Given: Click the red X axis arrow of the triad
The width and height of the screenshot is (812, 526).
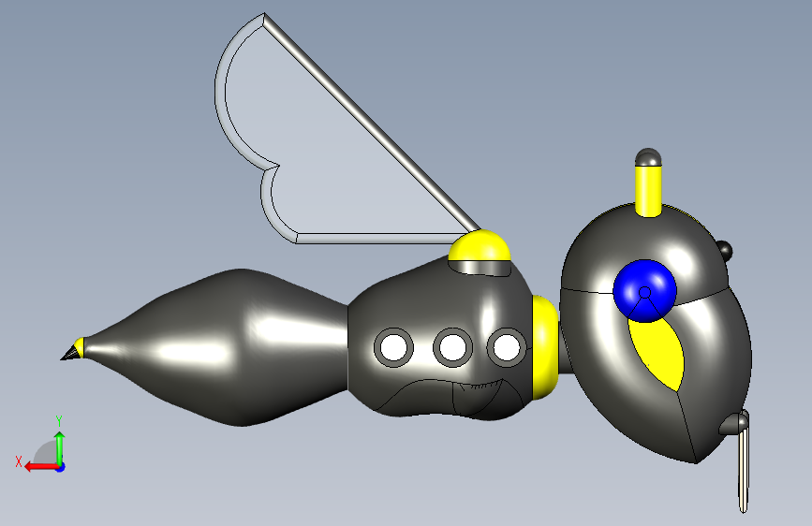Looking at the screenshot, I should point(40,467).
